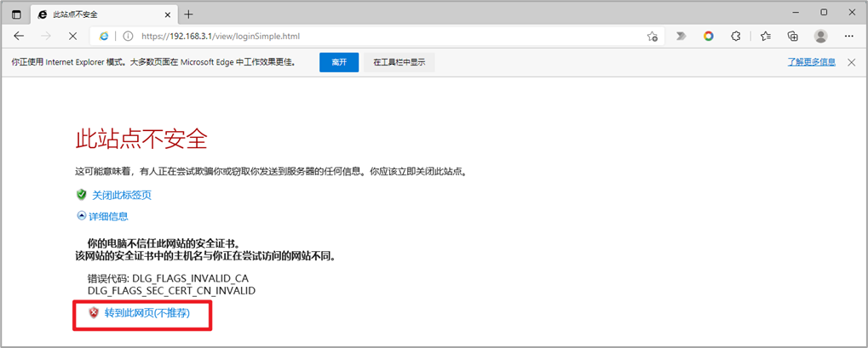This screenshot has width=868, height=348.
Task: Click 在工具栏中显示 button
Action: [399, 62]
